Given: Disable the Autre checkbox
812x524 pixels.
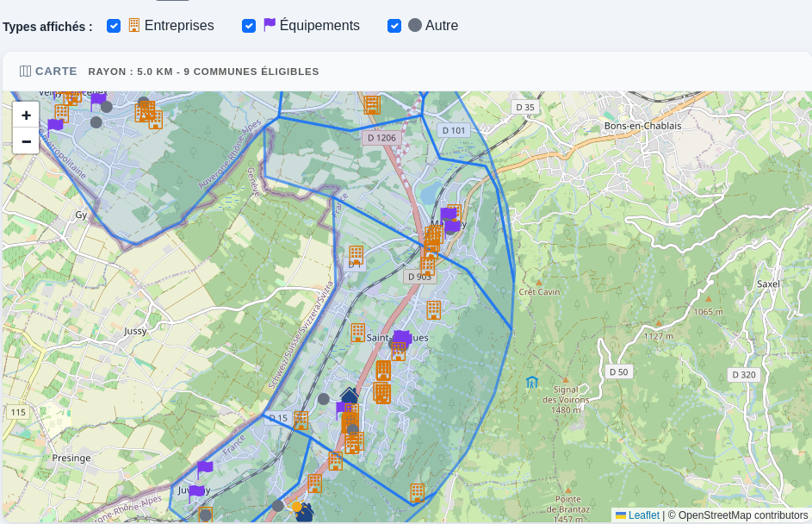Looking at the screenshot, I should tap(394, 26).
